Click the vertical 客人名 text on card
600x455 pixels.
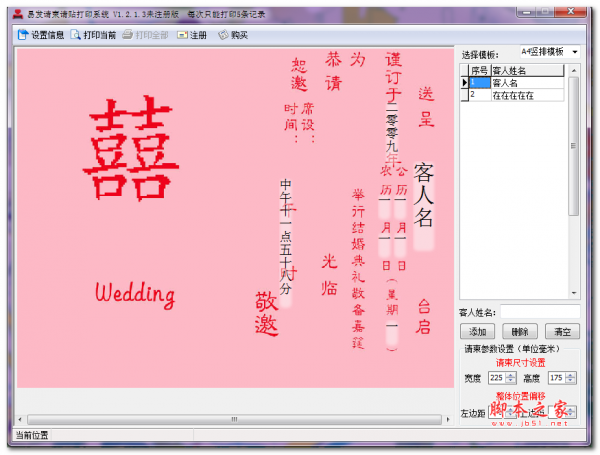pos(423,196)
